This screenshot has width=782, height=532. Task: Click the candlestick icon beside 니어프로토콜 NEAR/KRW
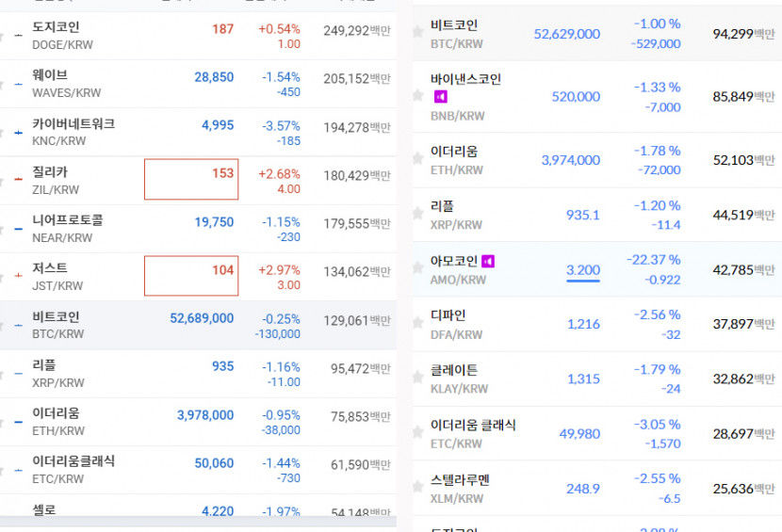[19, 229]
